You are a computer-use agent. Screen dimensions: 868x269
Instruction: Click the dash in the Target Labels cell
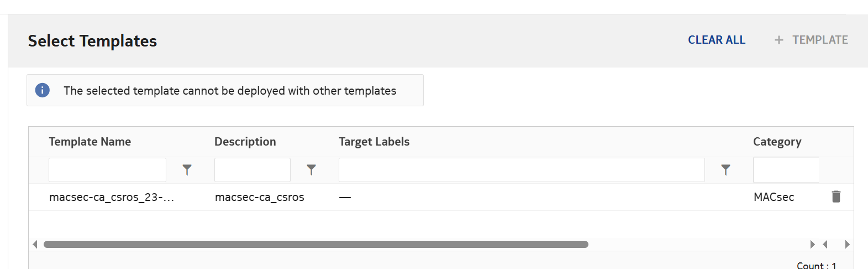[x=345, y=198]
